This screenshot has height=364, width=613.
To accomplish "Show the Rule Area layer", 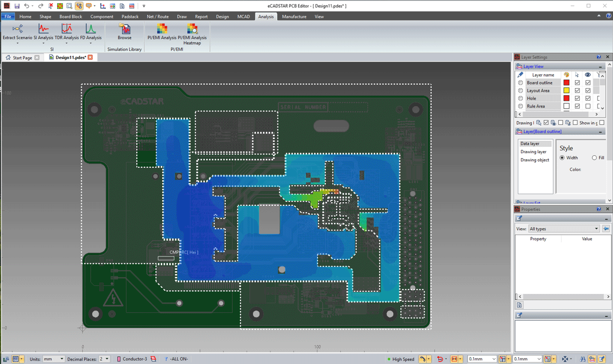I will [x=588, y=106].
